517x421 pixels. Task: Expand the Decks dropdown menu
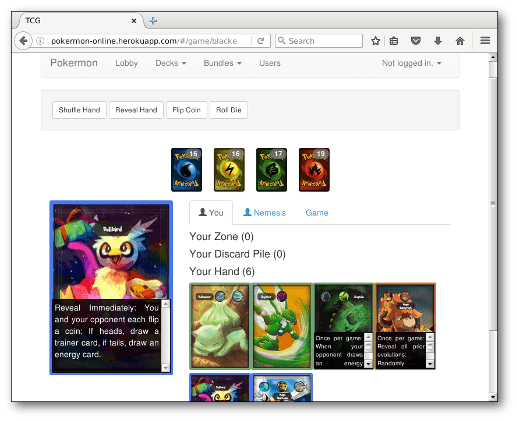click(171, 63)
